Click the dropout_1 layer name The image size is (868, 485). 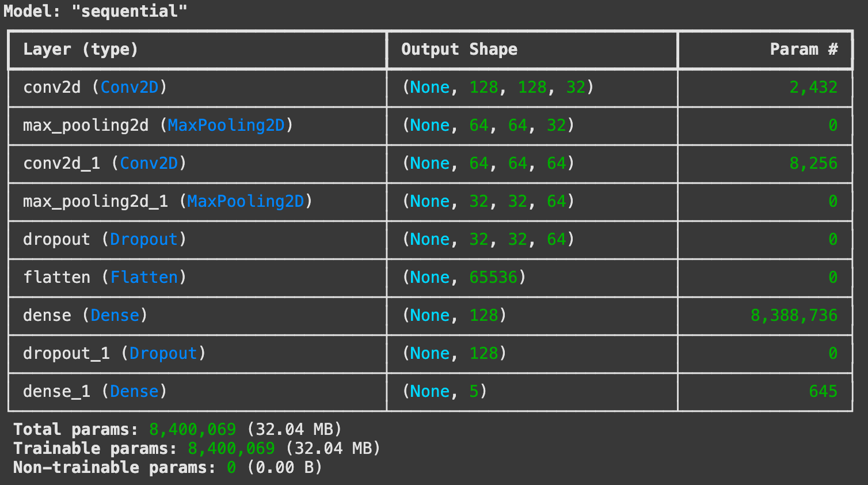click(x=66, y=354)
